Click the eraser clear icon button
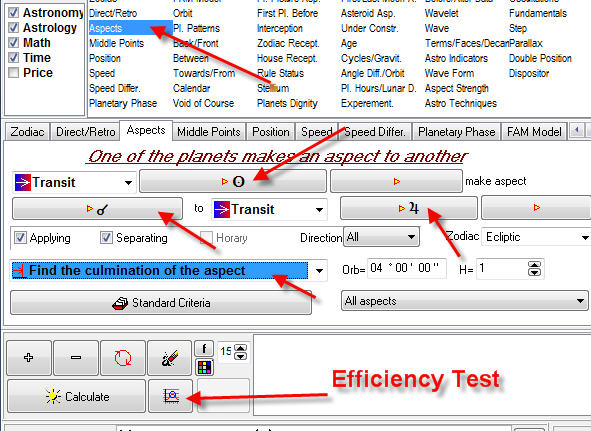 170,357
